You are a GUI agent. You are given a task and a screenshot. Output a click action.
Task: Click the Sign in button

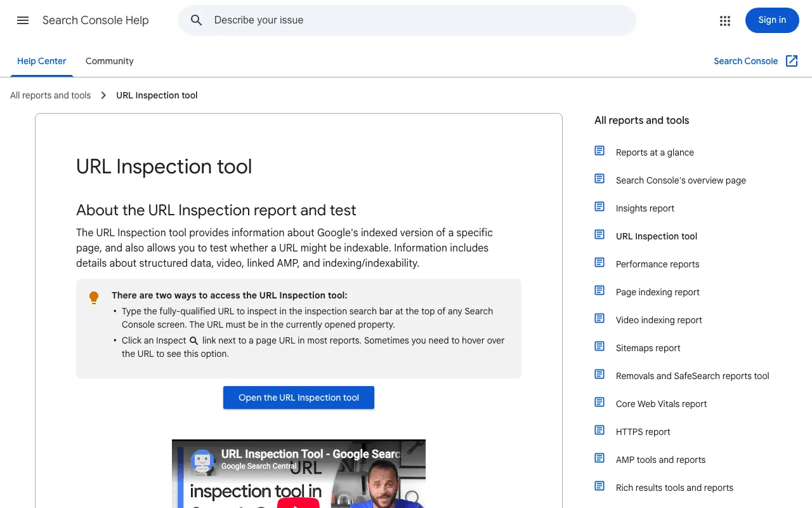(772, 20)
